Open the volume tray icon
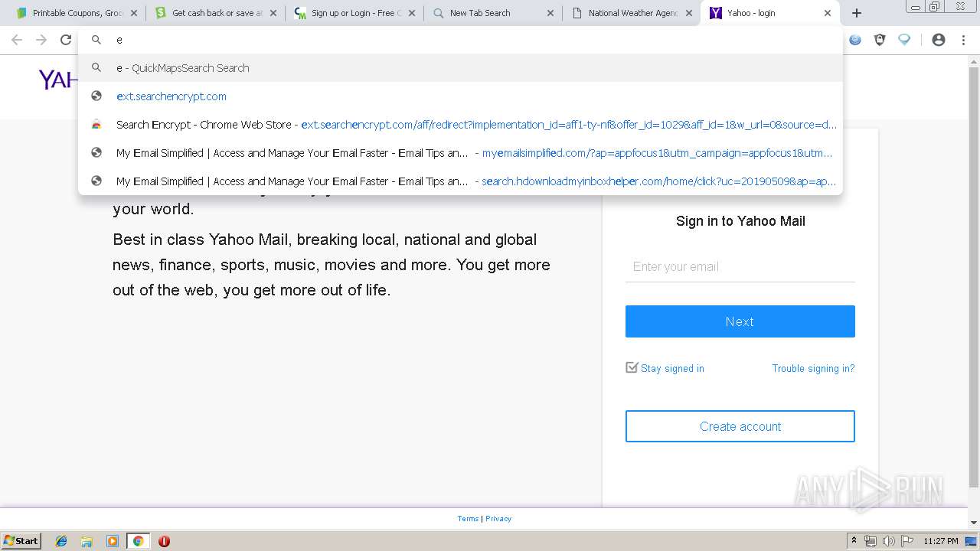 [888, 541]
